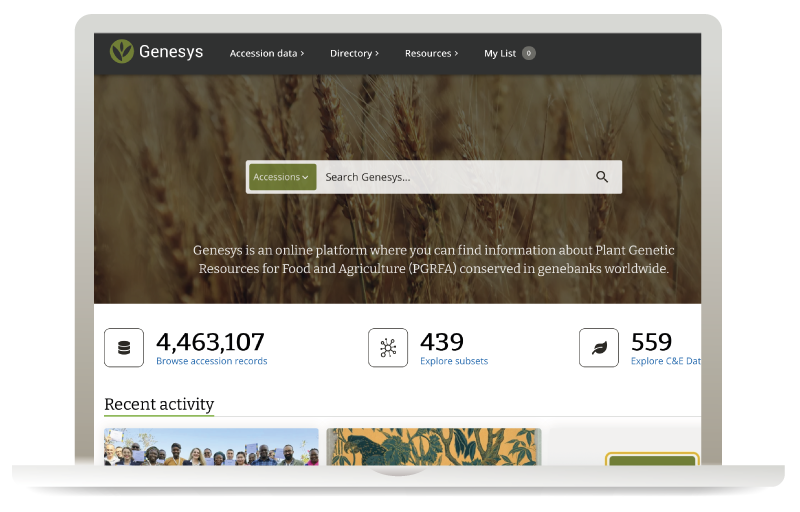The width and height of the screenshot is (800, 512).
Task: Expand the Accessions search type dropdown
Action: point(282,177)
